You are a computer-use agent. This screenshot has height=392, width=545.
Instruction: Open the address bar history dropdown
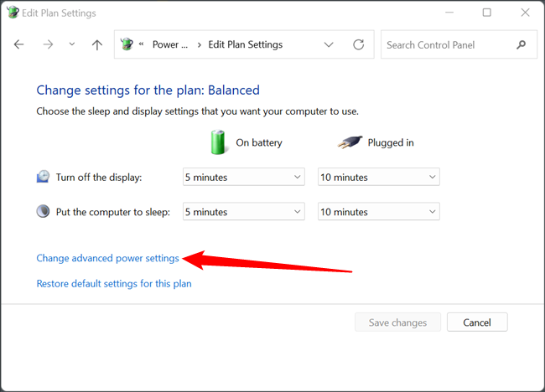click(329, 45)
